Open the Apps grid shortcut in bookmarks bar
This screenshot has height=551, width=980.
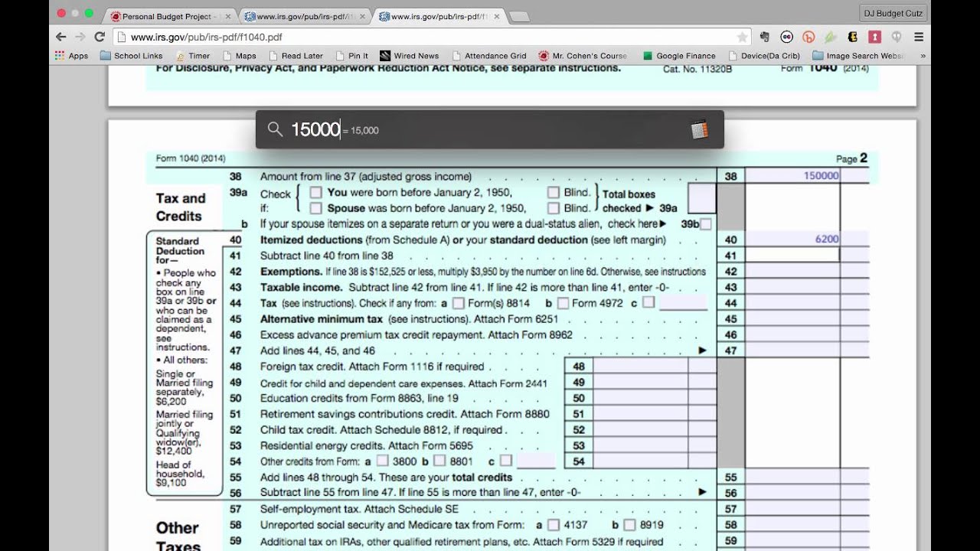pos(71,56)
